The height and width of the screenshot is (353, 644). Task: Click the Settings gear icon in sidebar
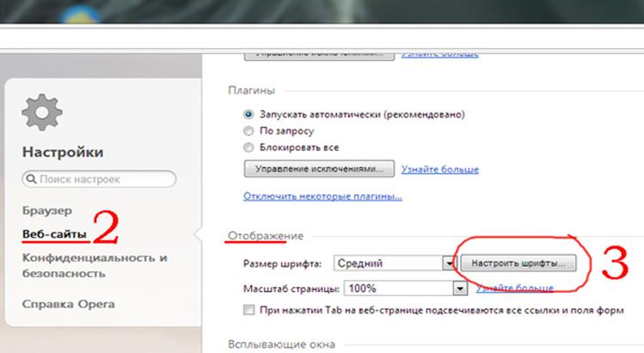(x=40, y=115)
